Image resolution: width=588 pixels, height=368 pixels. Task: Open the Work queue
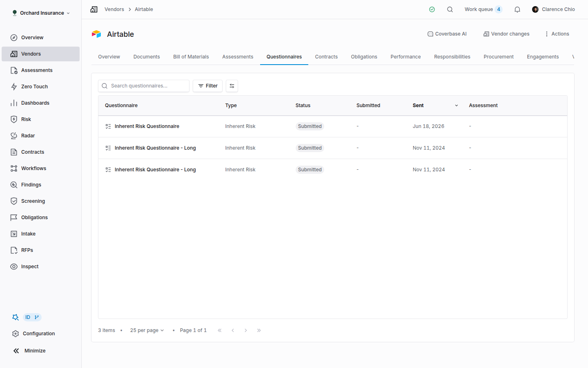point(483,9)
